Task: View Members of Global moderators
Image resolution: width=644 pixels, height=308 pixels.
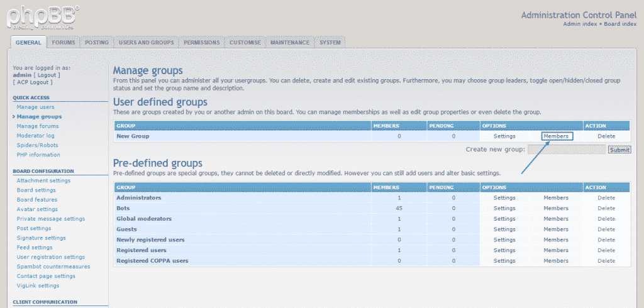Action: coord(556,219)
